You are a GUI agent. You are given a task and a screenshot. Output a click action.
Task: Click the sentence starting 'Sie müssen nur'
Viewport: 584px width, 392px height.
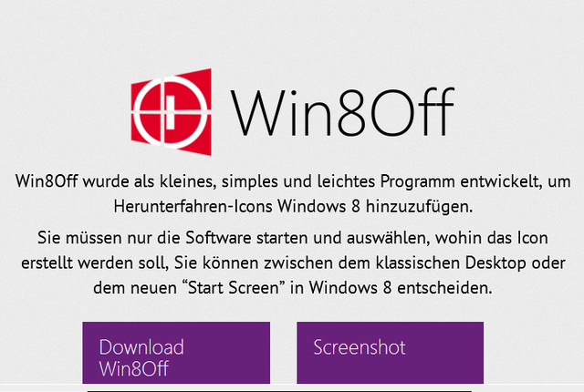click(293, 263)
